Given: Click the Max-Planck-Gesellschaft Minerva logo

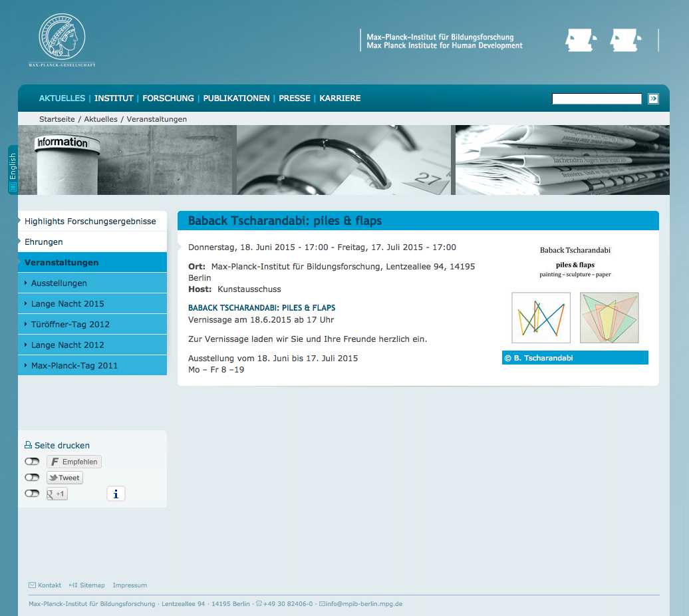Looking at the screenshot, I should pos(62,40).
